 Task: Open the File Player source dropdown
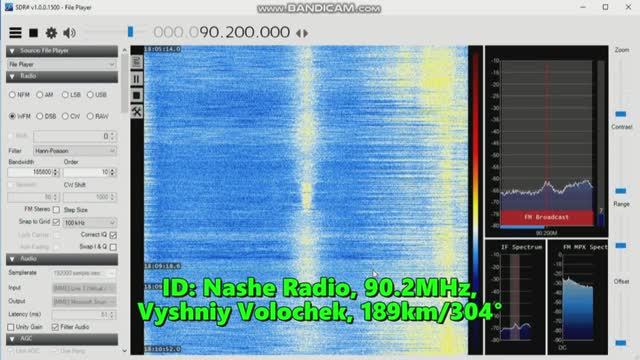(x=62, y=64)
